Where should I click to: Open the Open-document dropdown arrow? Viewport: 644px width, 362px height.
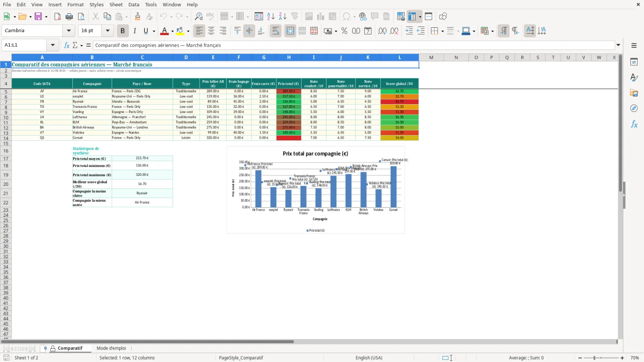click(30, 16)
